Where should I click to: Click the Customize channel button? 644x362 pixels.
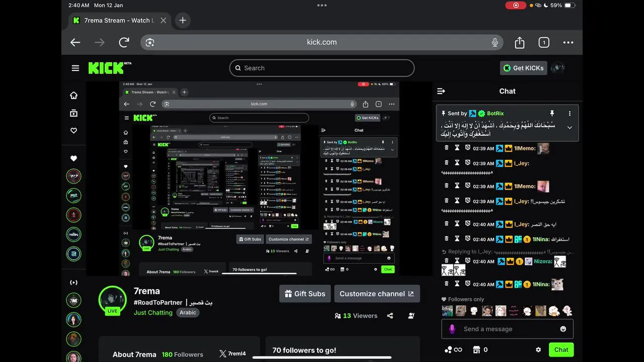(x=377, y=294)
